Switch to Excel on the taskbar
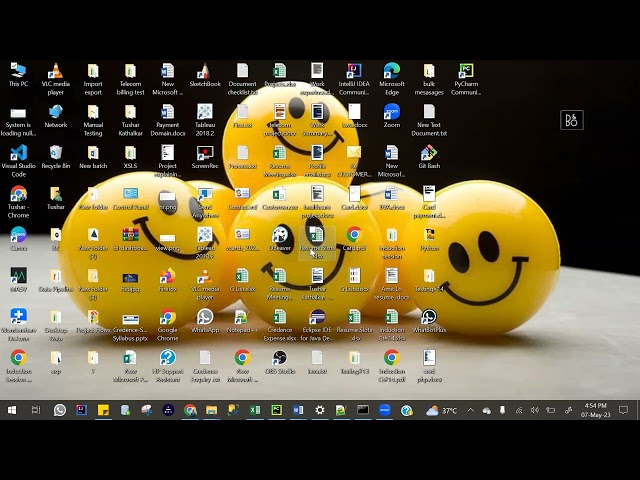The width and height of the screenshot is (640, 480). tap(255, 410)
